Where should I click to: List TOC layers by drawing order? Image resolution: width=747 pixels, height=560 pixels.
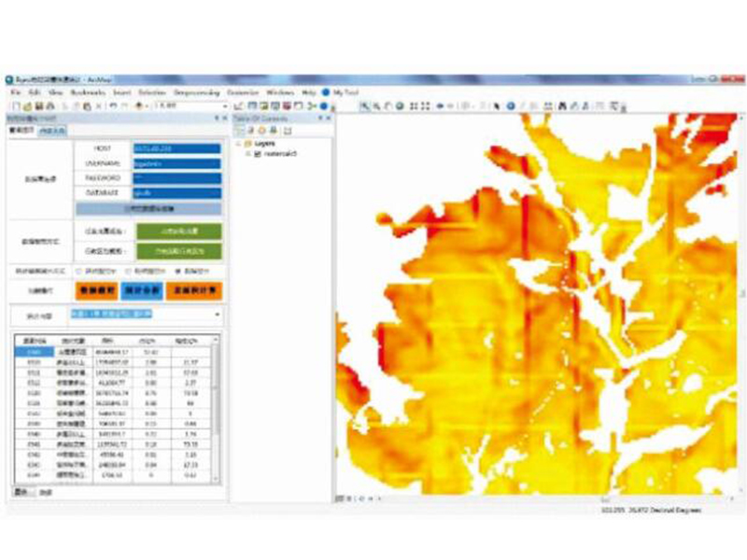pos(240,130)
